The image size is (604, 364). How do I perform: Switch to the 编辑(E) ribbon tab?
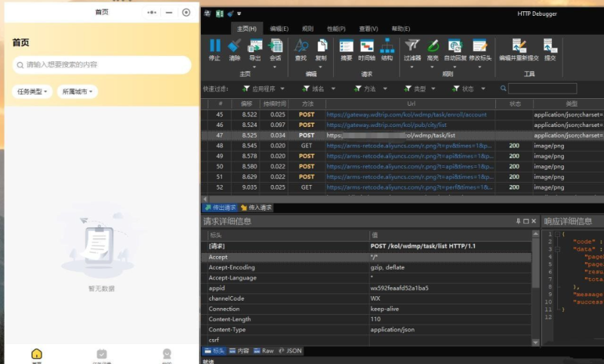pyautogui.click(x=279, y=29)
